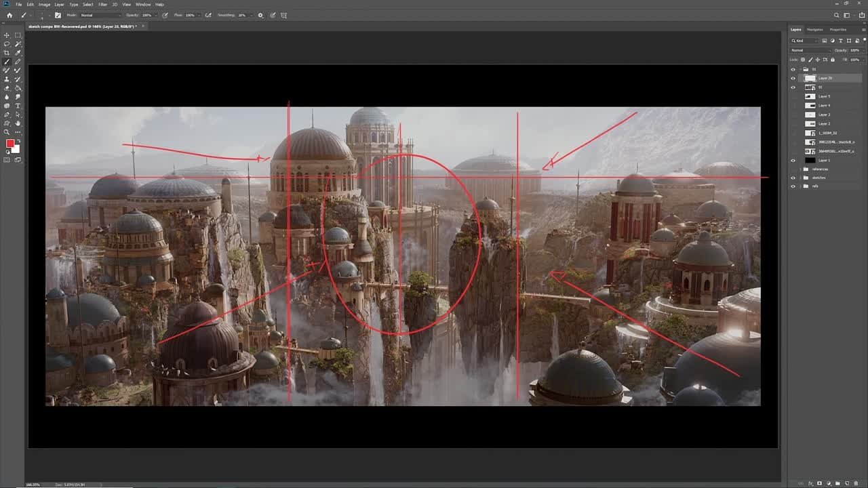Select the Lasso tool
868x488 pixels.
click(x=7, y=44)
